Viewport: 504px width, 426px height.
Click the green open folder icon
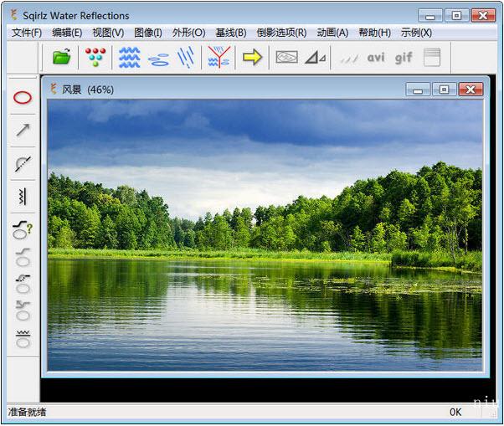62,57
